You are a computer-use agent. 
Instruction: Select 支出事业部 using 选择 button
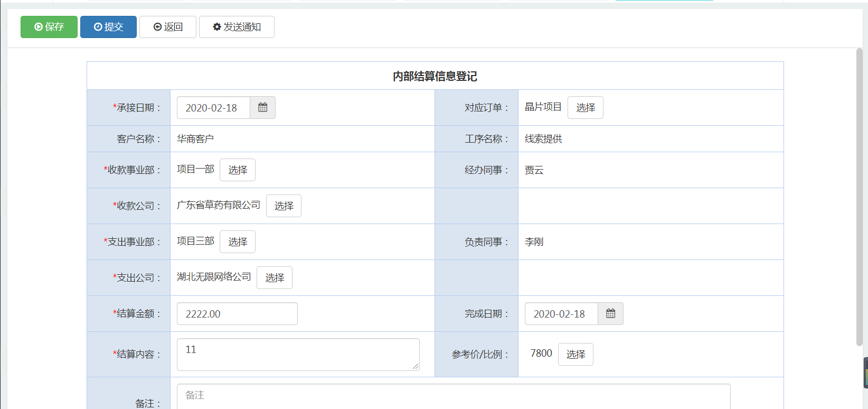click(x=237, y=242)
